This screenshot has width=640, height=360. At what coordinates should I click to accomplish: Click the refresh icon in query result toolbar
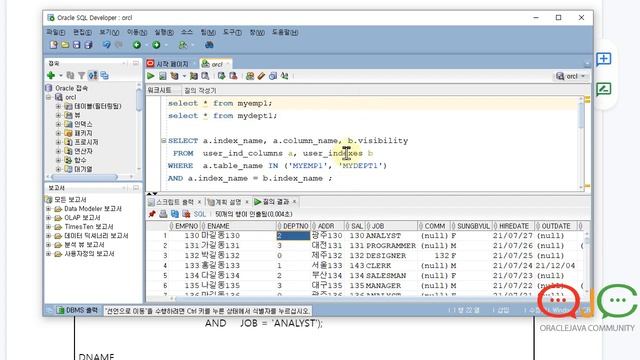[x=175, y=214]
